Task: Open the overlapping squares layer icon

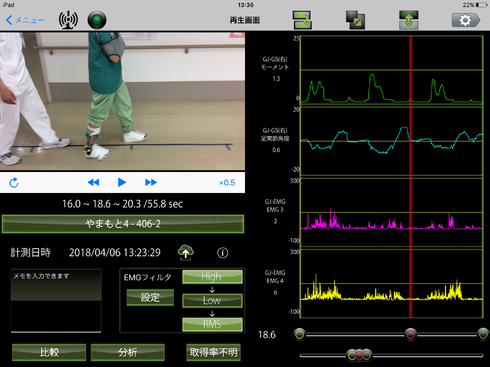Action: [355, 20]
